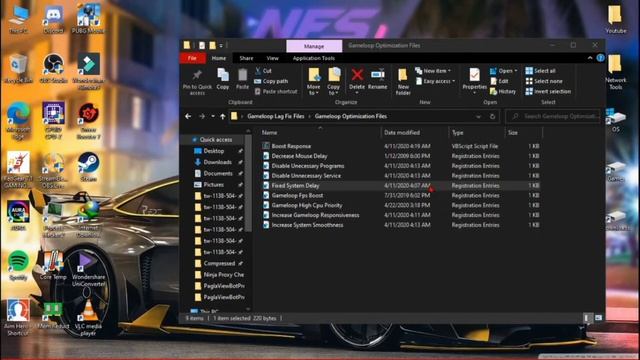640x360 pixels.
Task: Open the Easy access dropdown
Action: 436,81
